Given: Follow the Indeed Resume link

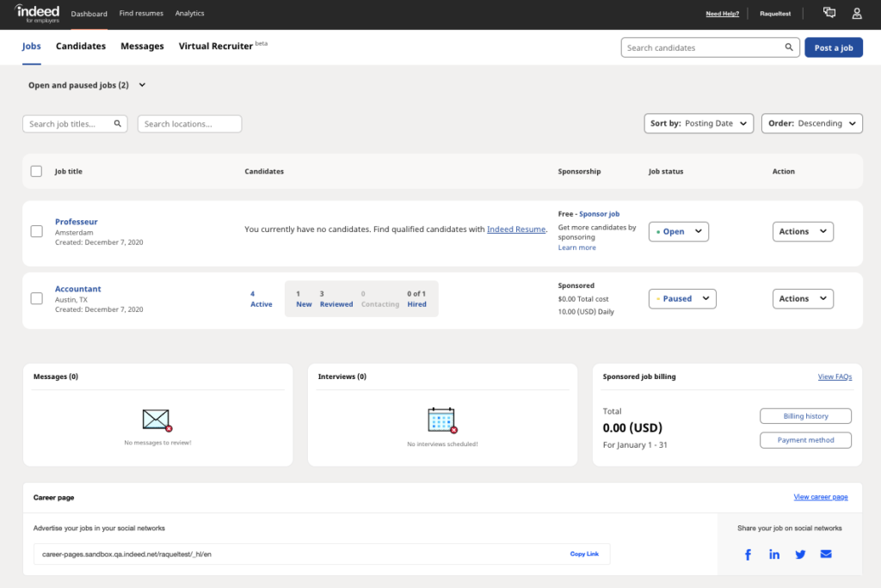Looking at the screenshot, I should [x=516, y=230].
